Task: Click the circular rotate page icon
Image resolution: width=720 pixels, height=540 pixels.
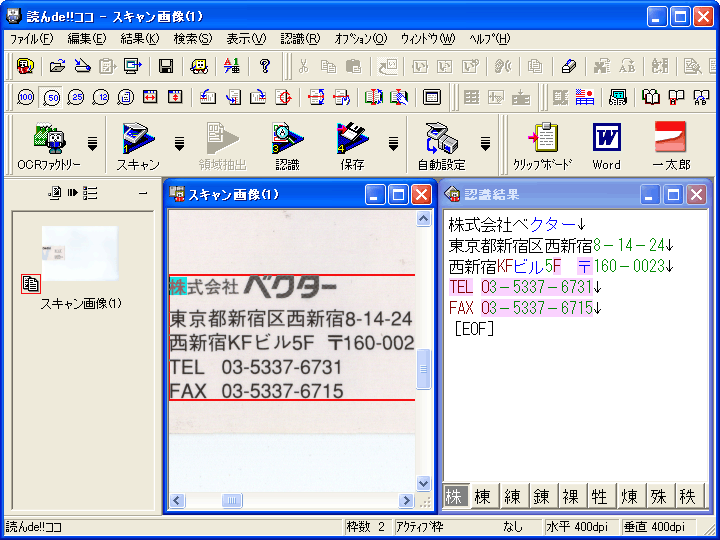Action: [x=283, y=97]
